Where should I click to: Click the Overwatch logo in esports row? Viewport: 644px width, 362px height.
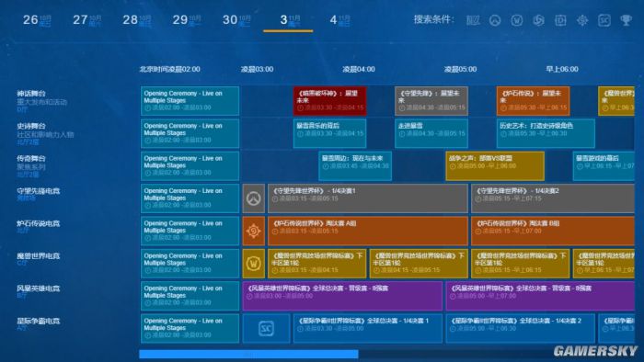coord(253,198)
